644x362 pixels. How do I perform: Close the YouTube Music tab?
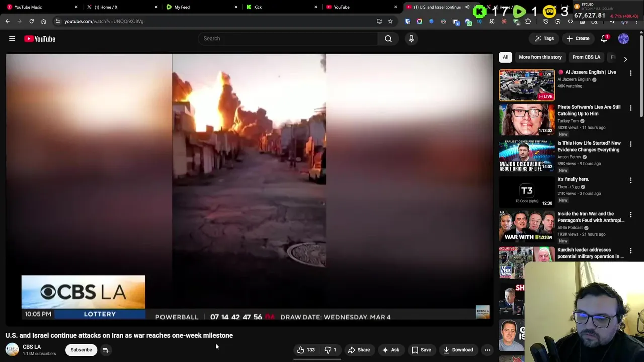tap(76, 7)
